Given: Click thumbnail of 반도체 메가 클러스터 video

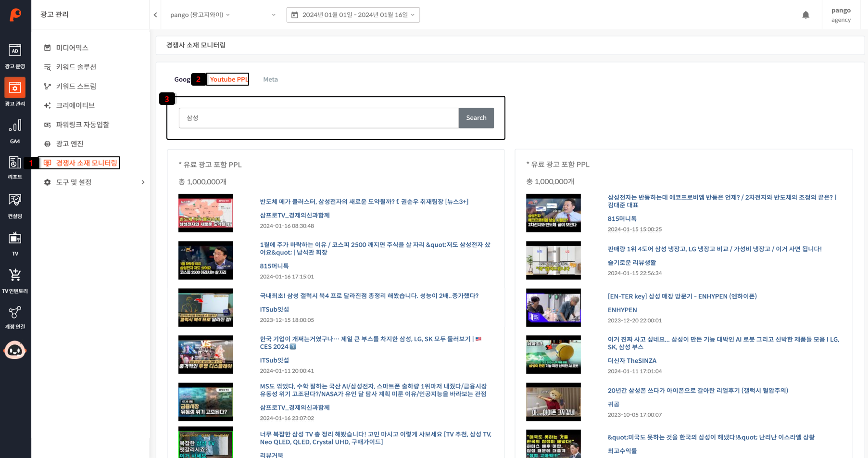Looking at the screenshot, I should [206, 213].
